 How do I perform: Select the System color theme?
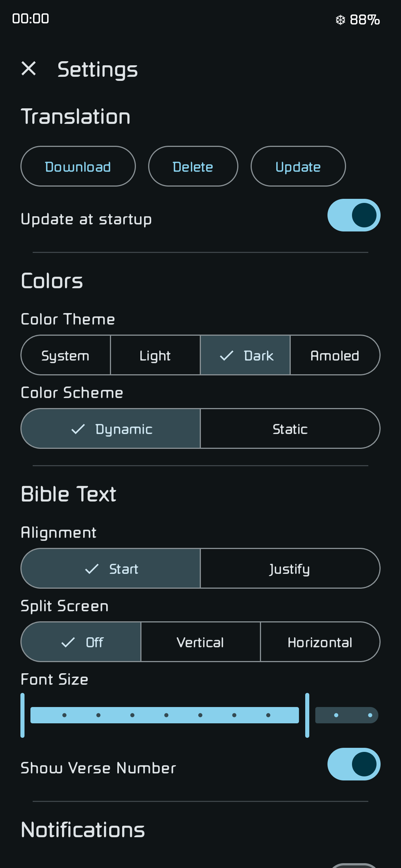[x=66, y=355]
